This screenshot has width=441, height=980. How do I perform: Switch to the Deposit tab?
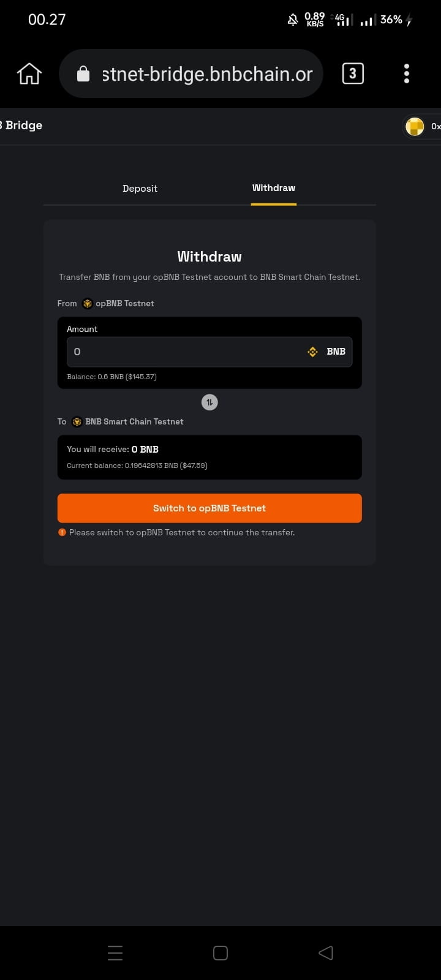pyautogui.click(x=140, y=189)
